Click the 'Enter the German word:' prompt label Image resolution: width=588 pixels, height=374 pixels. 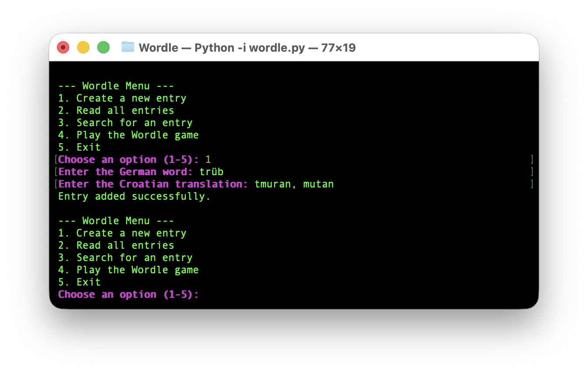[x=125, y=172]
